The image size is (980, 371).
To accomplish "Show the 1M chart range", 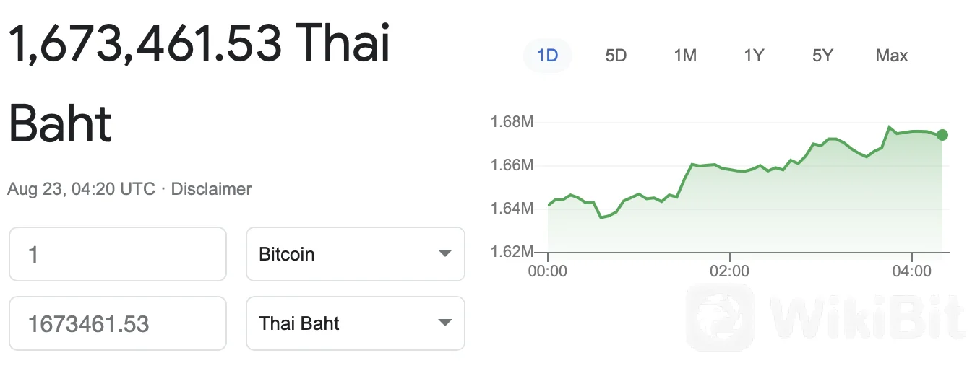I will (684, 56).
